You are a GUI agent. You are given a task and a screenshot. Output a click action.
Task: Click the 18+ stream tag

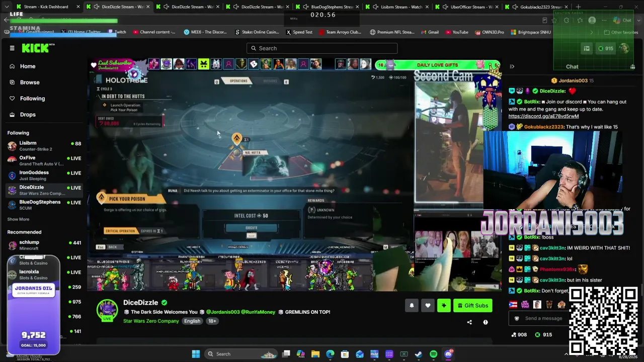[212, 321]
